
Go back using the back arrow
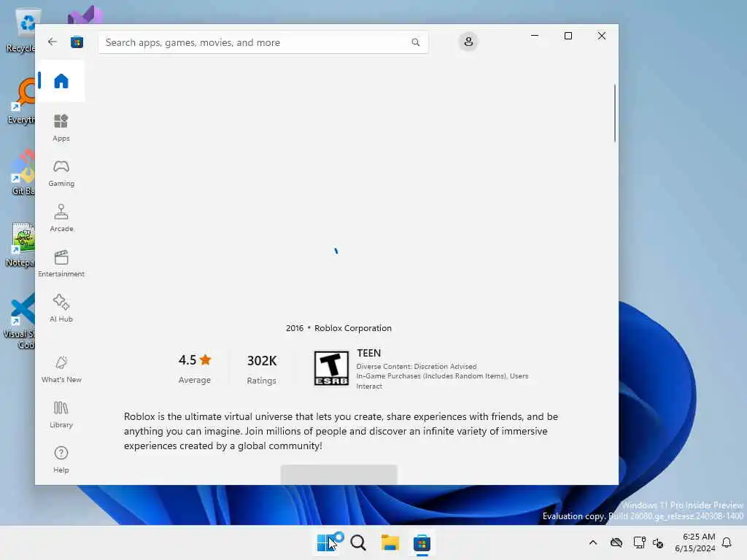[x=53, y=42]
